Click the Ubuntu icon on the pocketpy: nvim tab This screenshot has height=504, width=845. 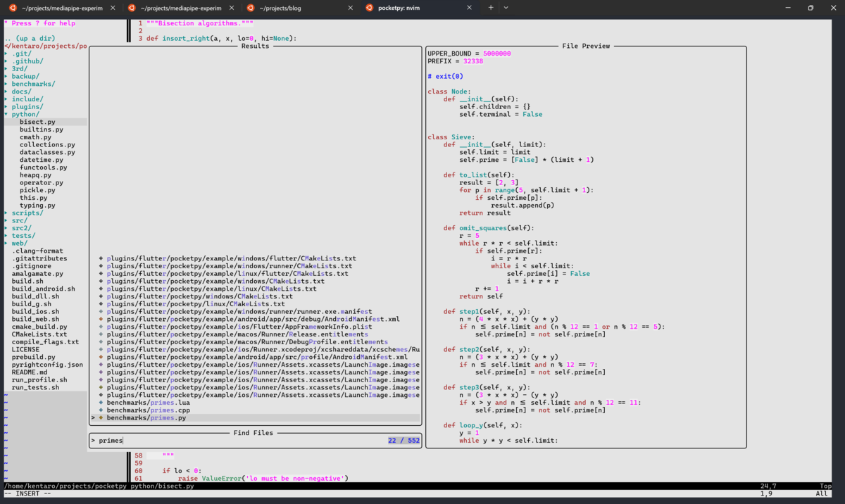click(369, 8)
